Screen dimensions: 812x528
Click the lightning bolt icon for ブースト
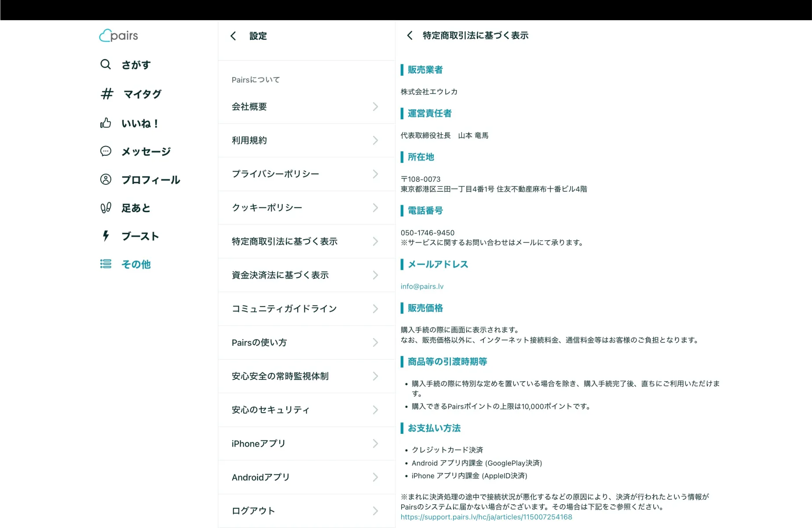(x=106, y=236)
